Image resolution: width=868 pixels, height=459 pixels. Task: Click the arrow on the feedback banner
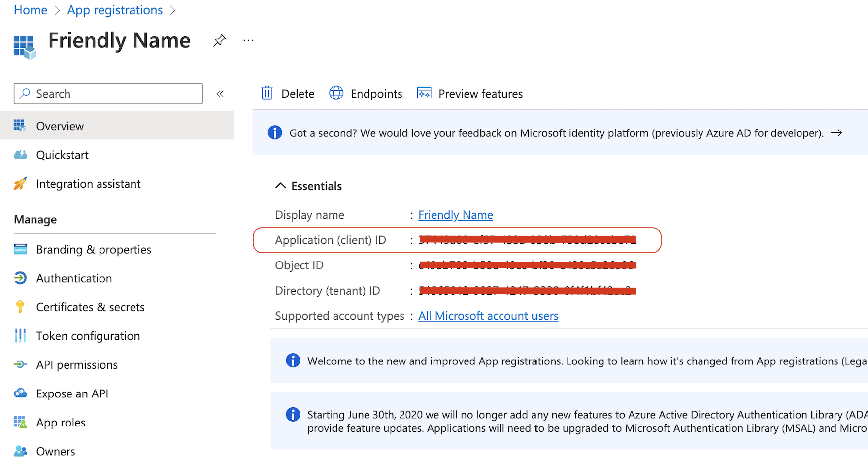(836, 133)
